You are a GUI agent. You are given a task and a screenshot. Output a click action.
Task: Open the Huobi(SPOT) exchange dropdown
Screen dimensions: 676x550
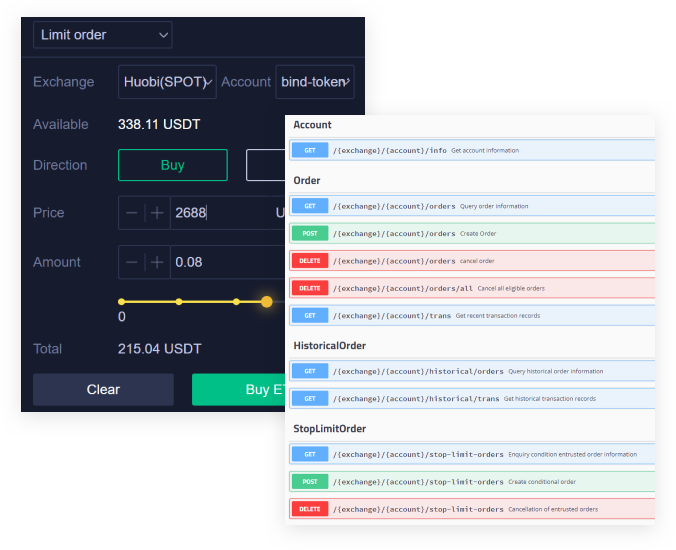pyautogui.click(x=167, y=82)
